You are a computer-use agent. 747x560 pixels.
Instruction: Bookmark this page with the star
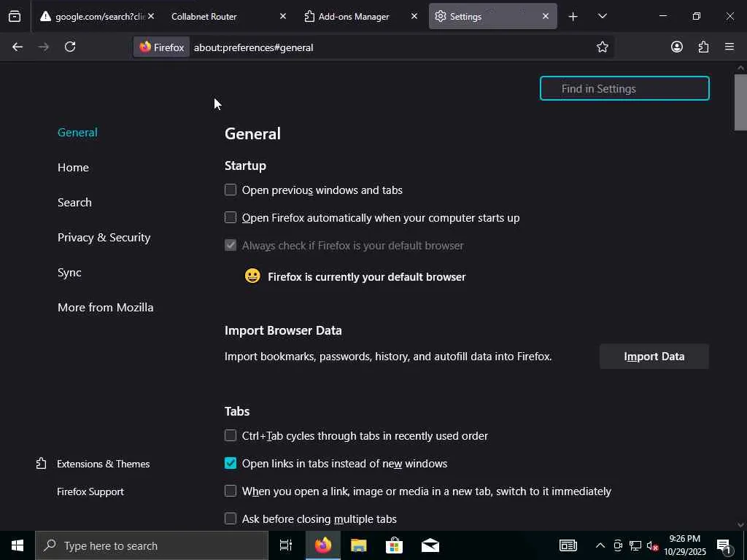coord(602,47)
